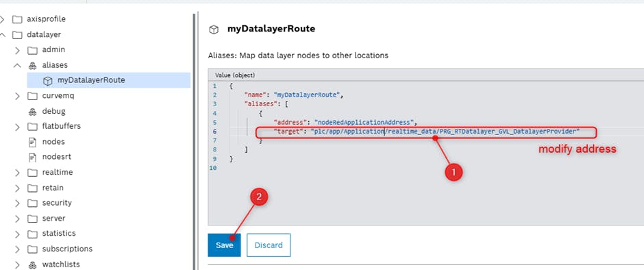Click the retain folder icon
644x270 pixels.
pos(32,188)
